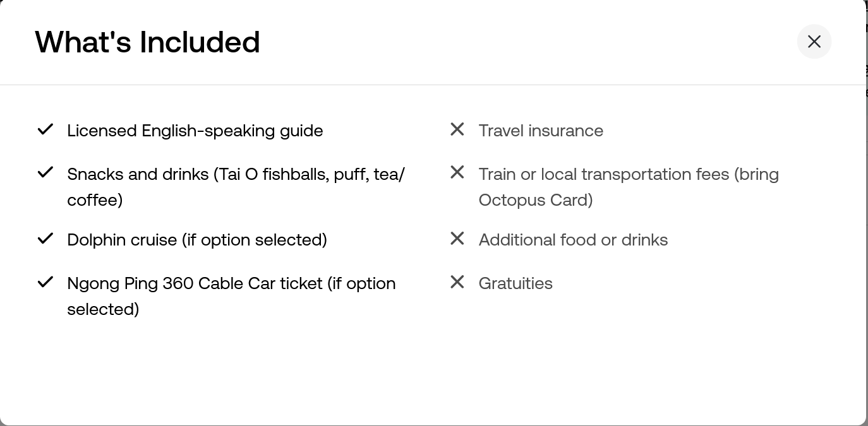This screenshot has height=426, width=868.
Task: Click the Gratuities text
Action: click(515, 283)
